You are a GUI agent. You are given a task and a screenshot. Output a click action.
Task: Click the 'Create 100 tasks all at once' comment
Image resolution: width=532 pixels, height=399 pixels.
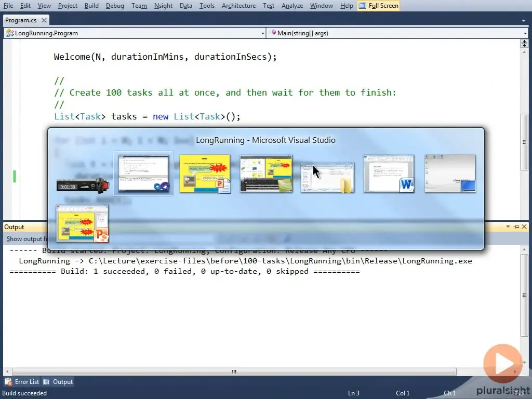225,92
